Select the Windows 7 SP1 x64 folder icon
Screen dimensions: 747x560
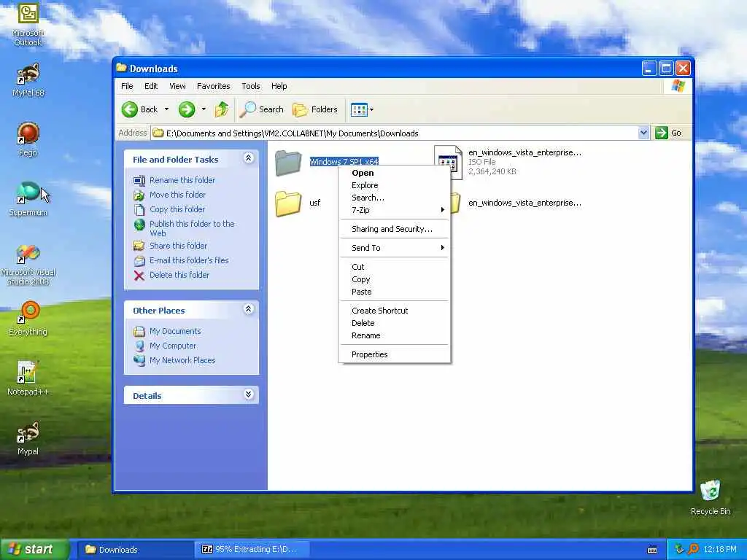[288, 163]
